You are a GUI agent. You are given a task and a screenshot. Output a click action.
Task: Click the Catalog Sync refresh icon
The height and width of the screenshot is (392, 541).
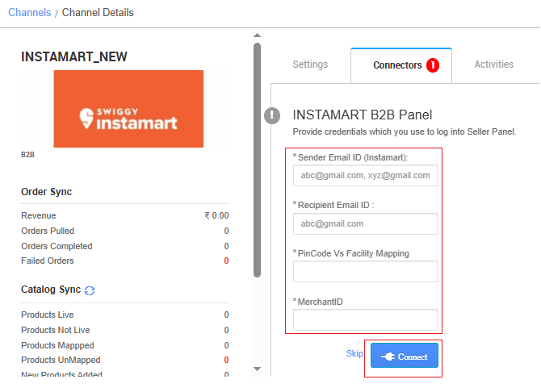click(x=90, y=290)
